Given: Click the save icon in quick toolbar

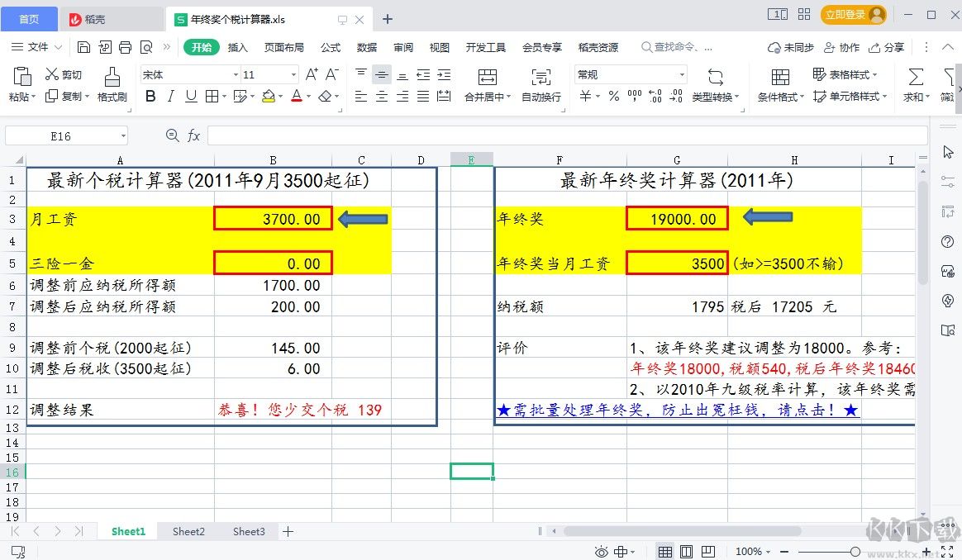Looking at the screenshot, I should click(x=84, y=47).
